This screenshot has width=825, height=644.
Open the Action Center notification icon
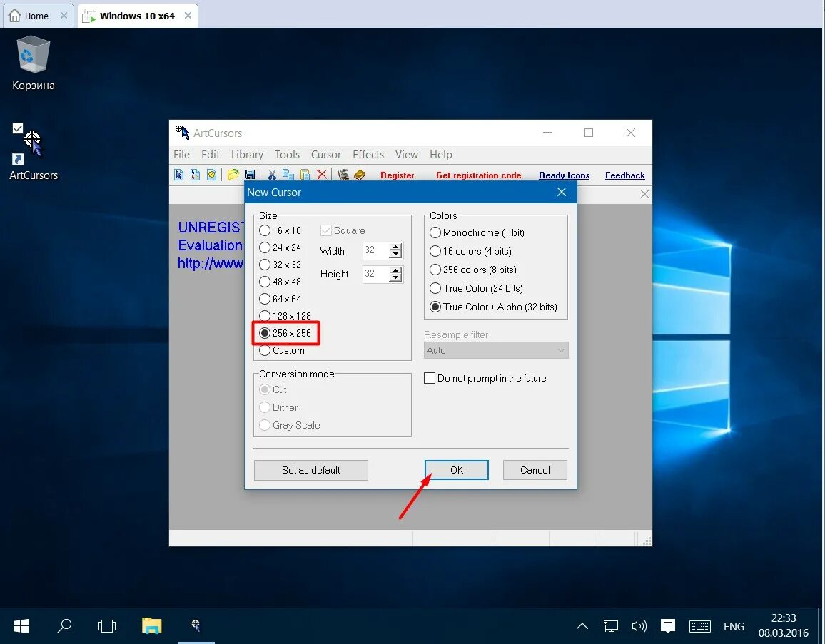point(668,625)
